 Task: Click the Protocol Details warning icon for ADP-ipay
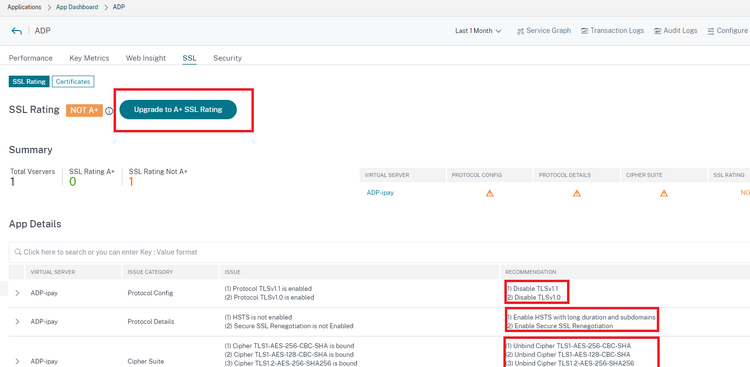(577, 193)
